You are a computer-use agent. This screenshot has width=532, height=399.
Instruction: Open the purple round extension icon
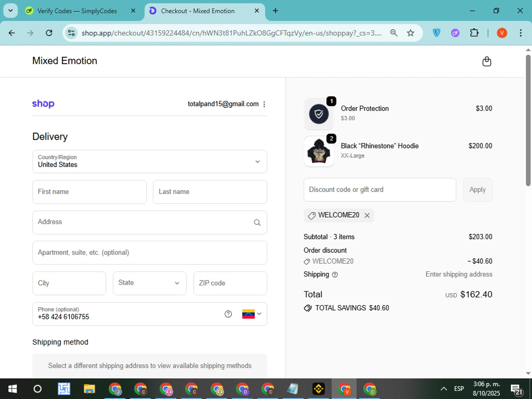[x=455, y=33]
